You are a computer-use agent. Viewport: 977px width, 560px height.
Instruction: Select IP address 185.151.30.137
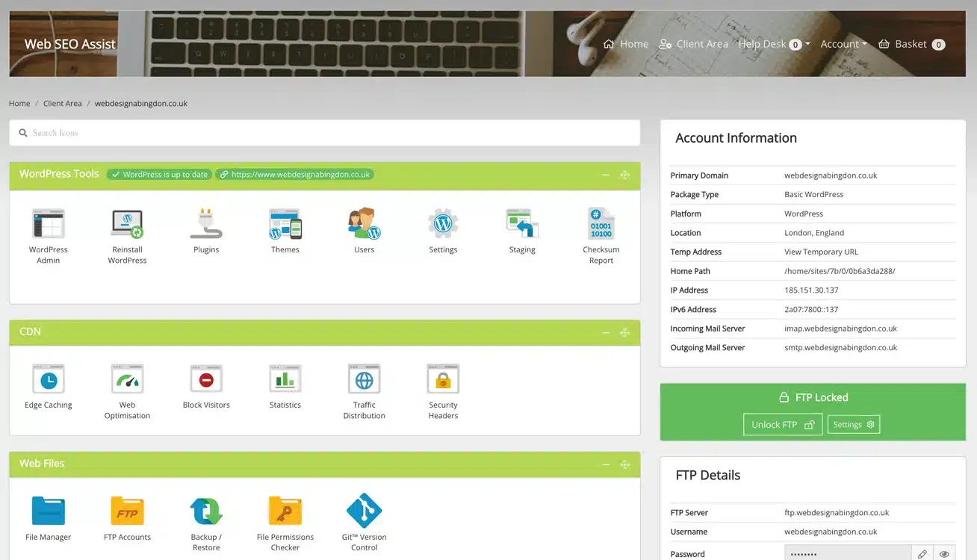[x=811, y=290]
